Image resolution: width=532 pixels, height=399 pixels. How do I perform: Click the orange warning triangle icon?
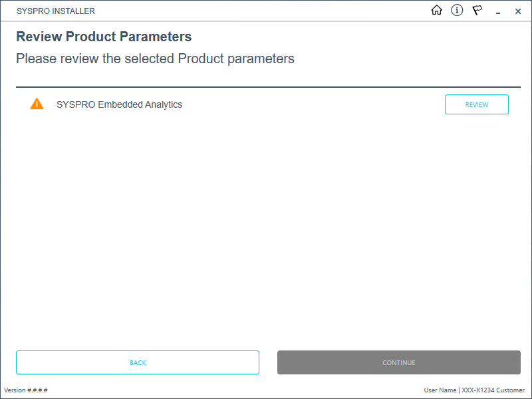click(x=37, y=104)
